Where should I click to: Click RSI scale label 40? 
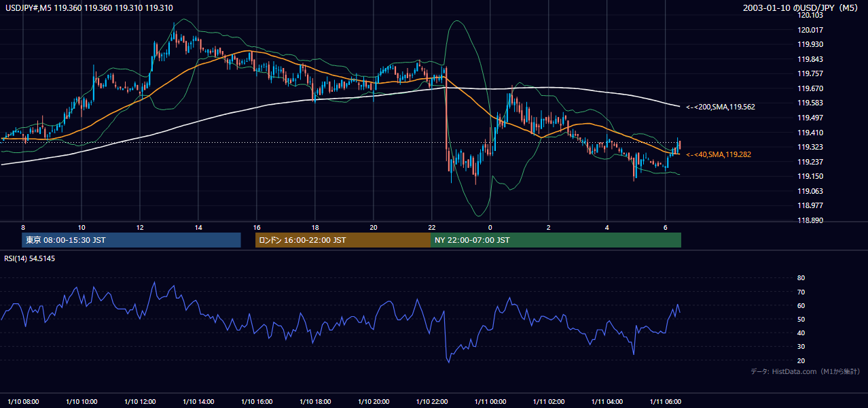click(801, 333)
